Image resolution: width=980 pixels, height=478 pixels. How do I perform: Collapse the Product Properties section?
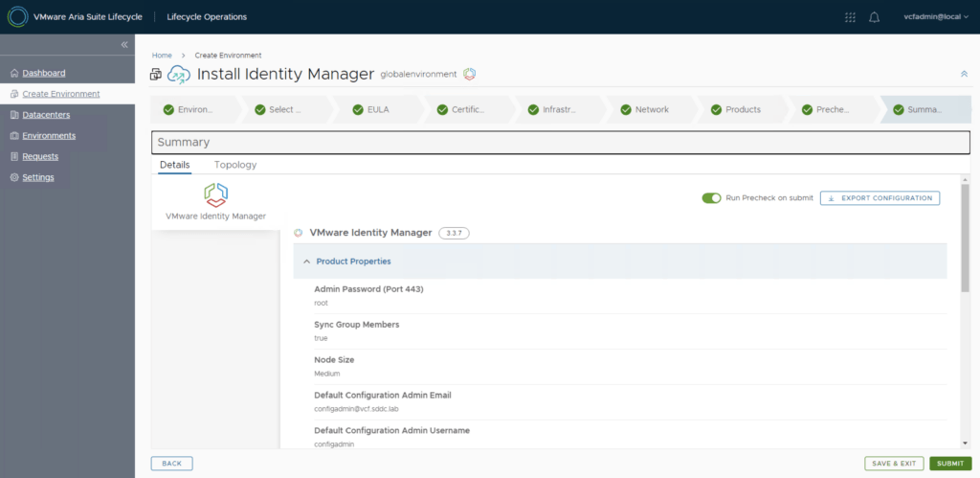(x=307, y=262)
